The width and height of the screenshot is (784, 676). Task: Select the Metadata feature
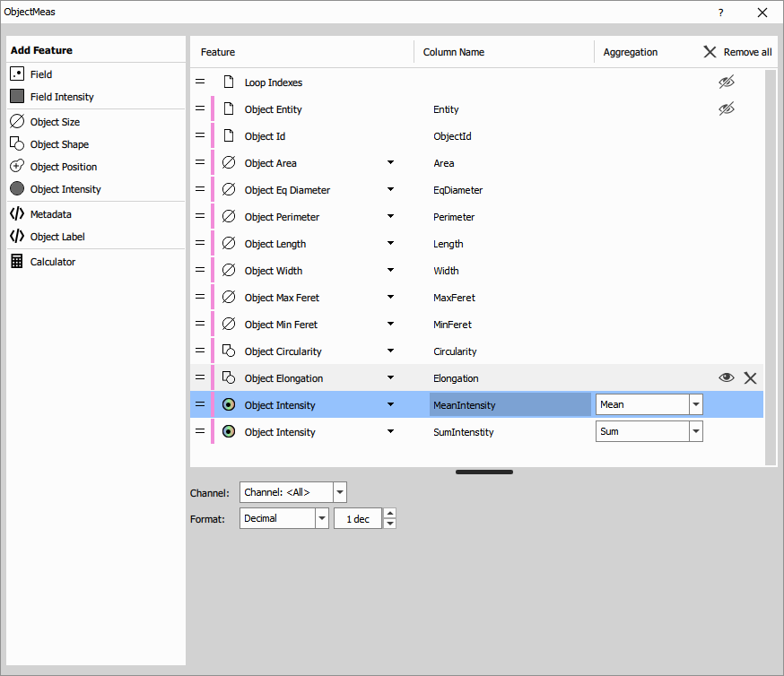coord(49,213)
